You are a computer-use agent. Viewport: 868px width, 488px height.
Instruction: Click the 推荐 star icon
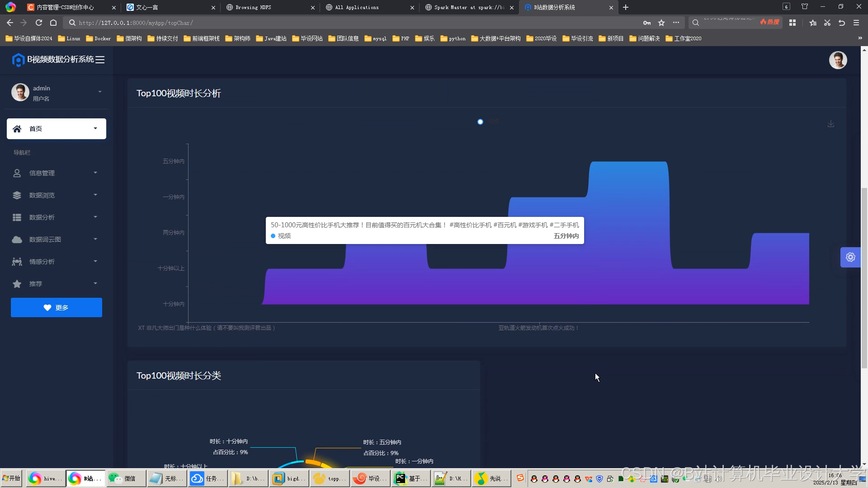click(17, 284)
